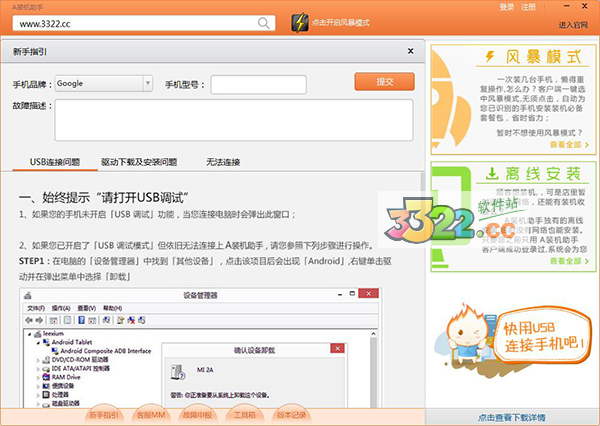Screen dimensions: 600x426
Task: Minimize the A装机助手 window
Action: pos(567,6)
